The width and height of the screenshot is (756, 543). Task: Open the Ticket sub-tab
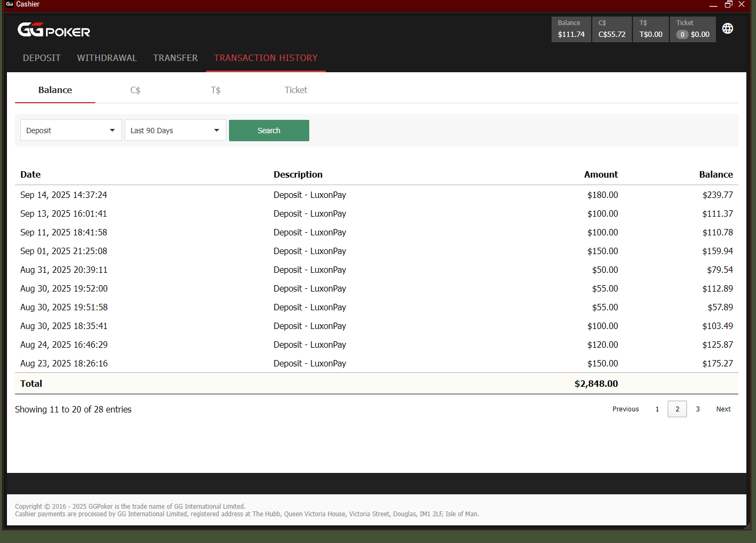(x=296, y=90)
